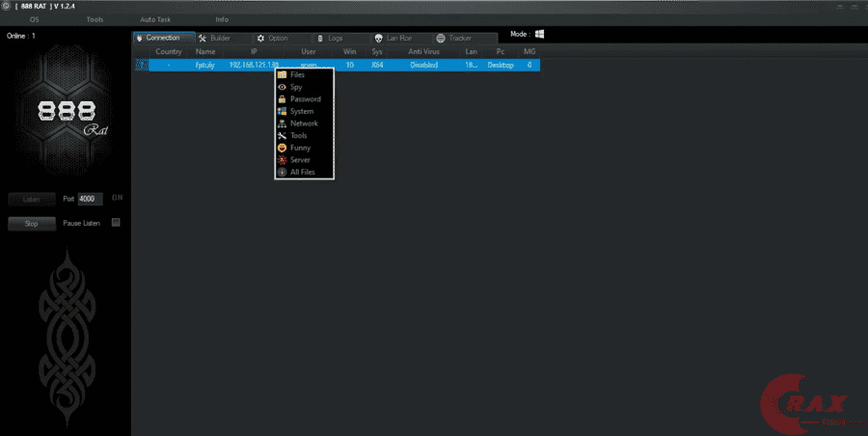Click the Server icon in context menu
Viewport: 868px width, 436px height.
[282, 160]
